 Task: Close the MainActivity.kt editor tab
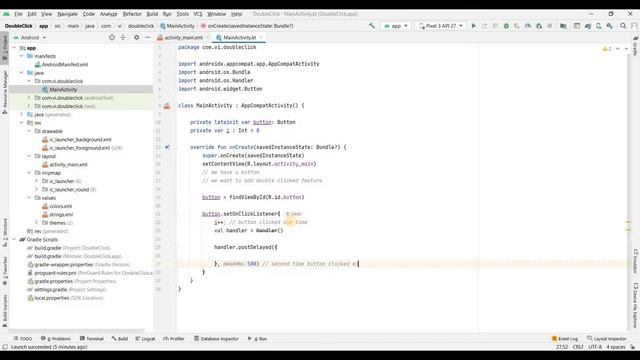pyautogui.click(x=261, y=38)
